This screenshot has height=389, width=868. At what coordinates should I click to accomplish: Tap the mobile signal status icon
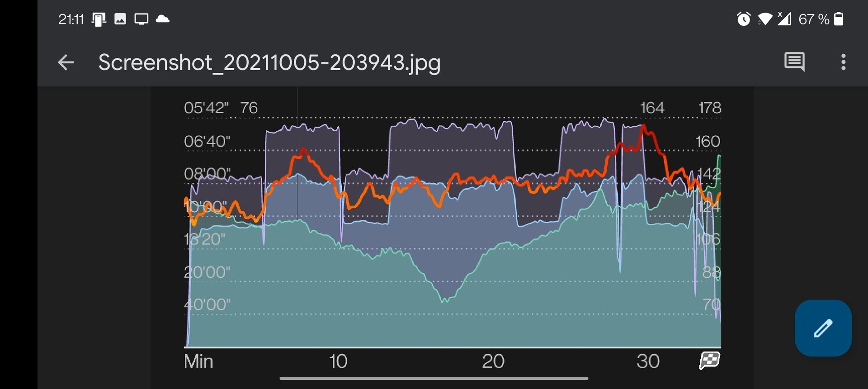point(784,19)
